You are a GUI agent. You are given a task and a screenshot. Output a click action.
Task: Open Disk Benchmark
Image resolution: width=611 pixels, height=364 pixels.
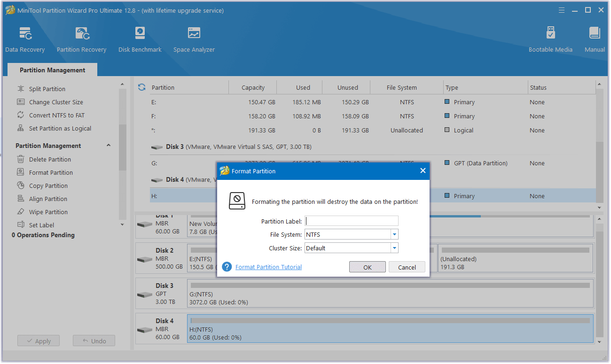[x=140, y=39]
